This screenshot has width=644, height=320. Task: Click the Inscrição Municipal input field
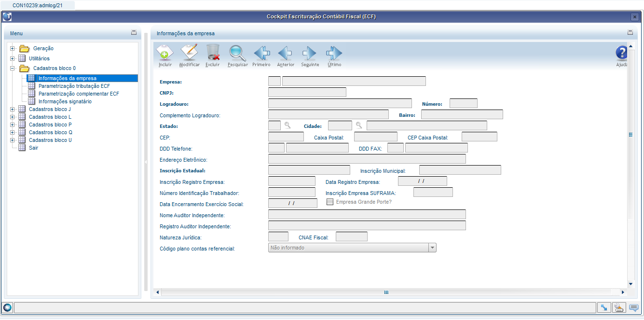click(x=460, y=170)
